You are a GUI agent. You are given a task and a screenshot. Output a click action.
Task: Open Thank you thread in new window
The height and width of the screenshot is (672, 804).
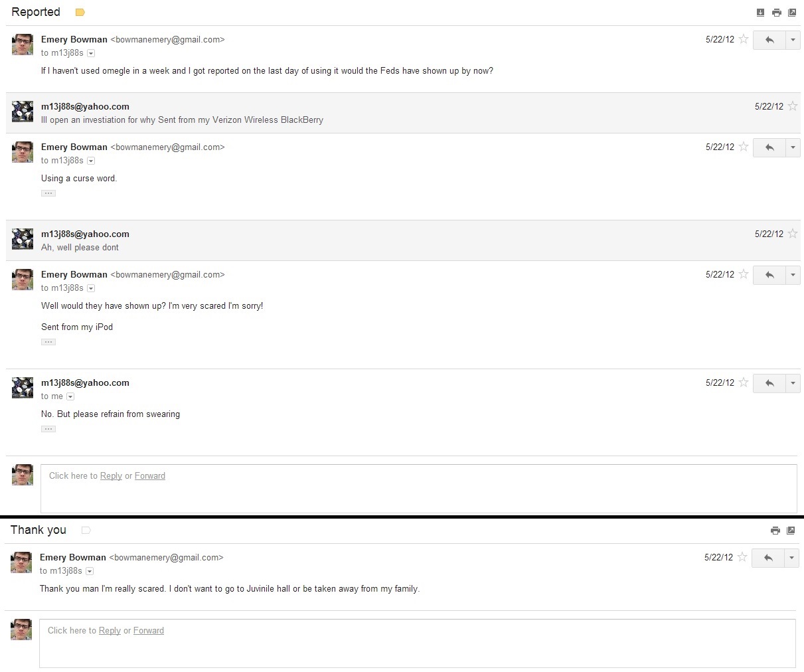(x=791, y=531)
